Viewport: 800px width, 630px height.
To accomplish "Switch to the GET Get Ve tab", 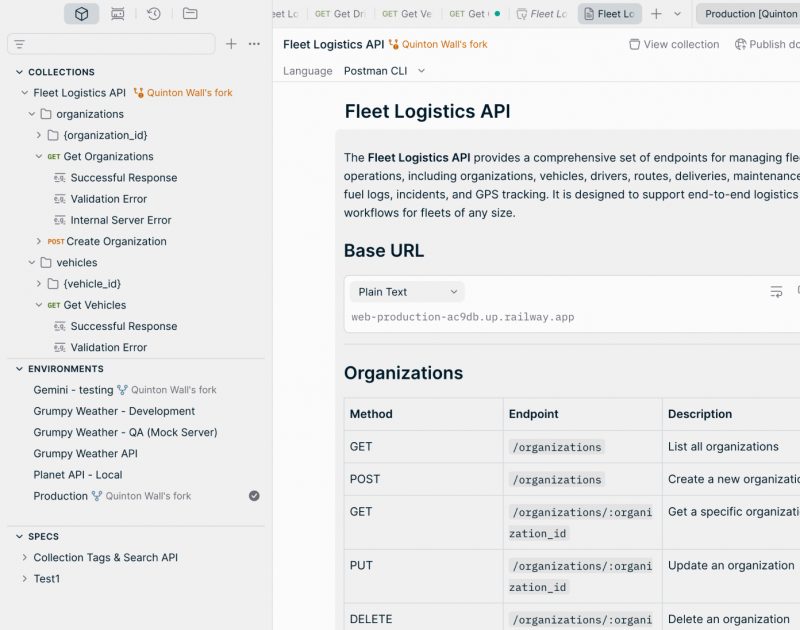I will 407,14.
